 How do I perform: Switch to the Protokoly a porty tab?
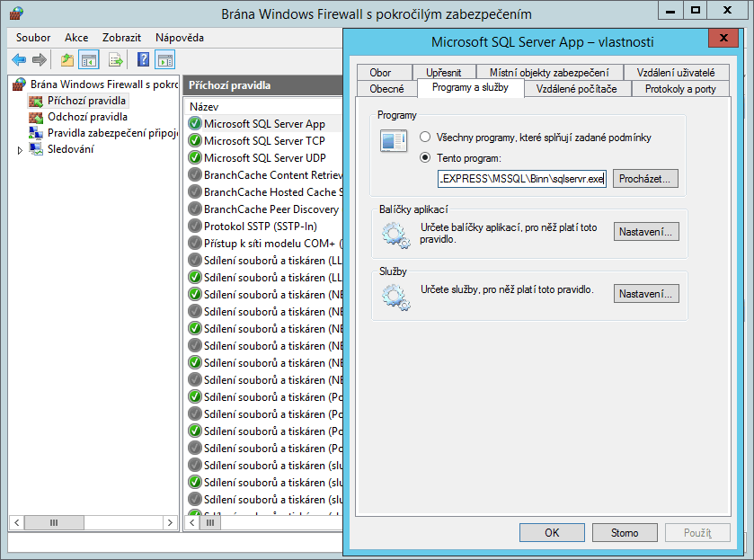pyautogui.click(x=680, y=89)
